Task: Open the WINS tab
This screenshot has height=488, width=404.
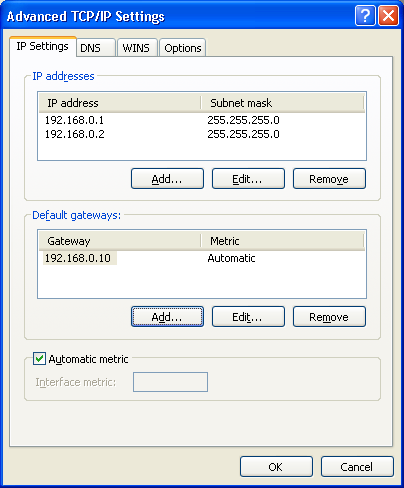Action: click(137, 48)
